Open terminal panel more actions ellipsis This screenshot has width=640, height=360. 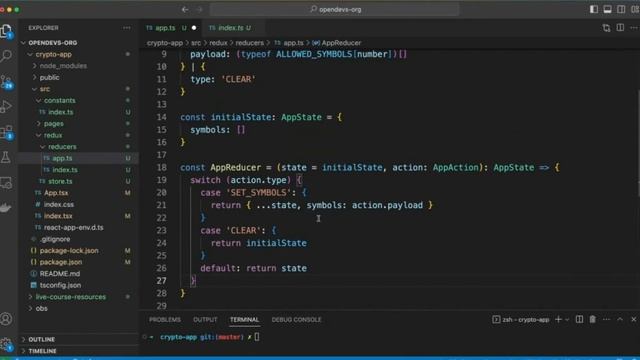[606, 320]
